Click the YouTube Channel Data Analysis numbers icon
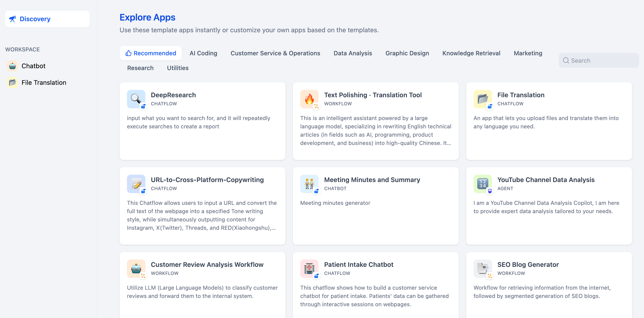Viewport: 644px width, 318px height. 483,184
